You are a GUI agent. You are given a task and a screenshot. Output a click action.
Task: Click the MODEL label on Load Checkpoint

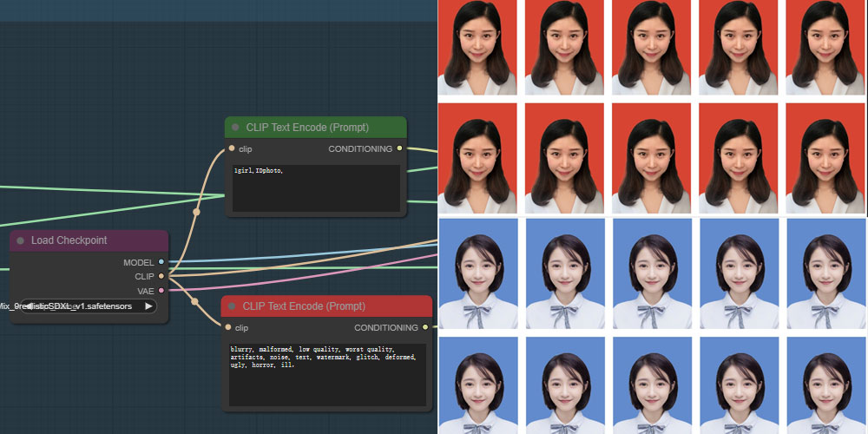[x=139, y=262]
